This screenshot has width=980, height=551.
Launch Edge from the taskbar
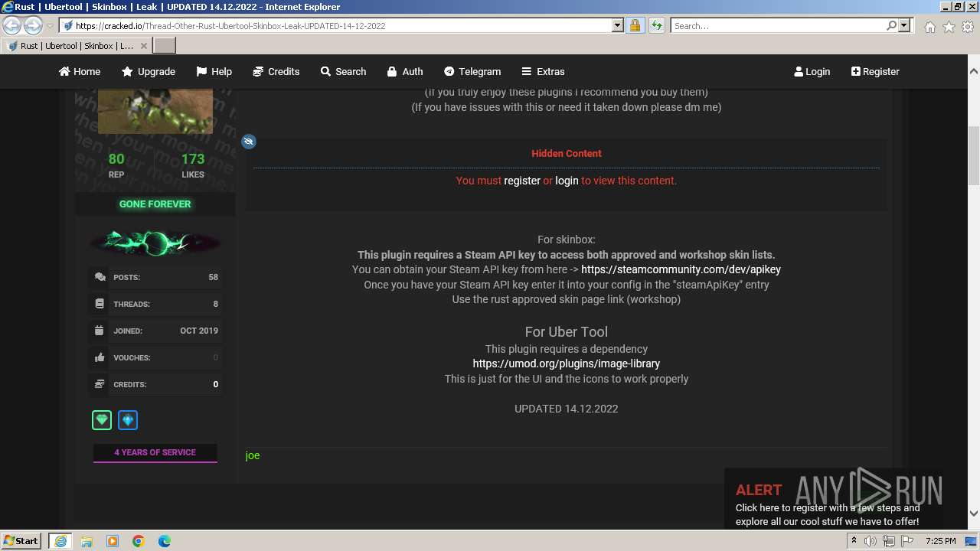pos(165,540)
